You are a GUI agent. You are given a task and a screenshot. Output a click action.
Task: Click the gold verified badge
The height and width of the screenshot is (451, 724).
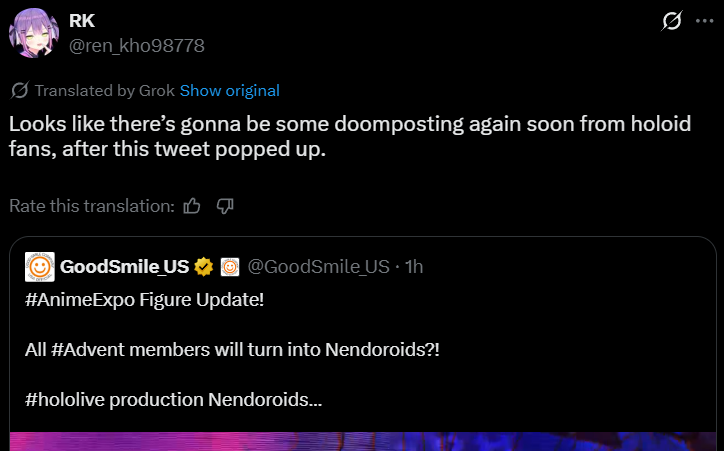click(204, 267)
